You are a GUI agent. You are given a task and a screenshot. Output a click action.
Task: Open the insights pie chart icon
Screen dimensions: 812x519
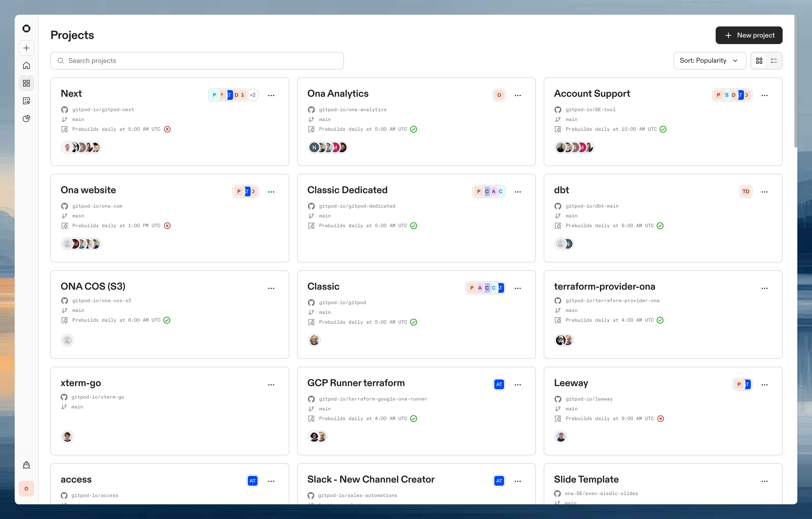click(26, 118)
